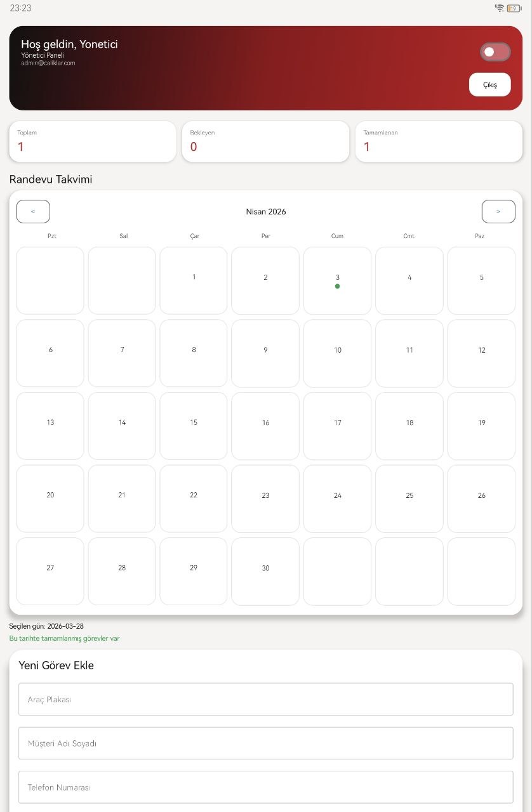Open the Tamamlanan summary card
Screen dimensions: 532x812
tap(439, 141)
